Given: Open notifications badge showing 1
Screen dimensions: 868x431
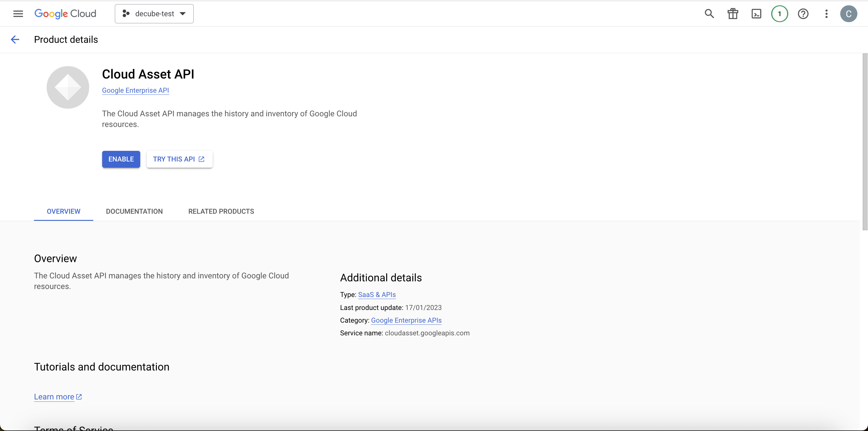Looking at the screenshot, I should coord(779,14).
